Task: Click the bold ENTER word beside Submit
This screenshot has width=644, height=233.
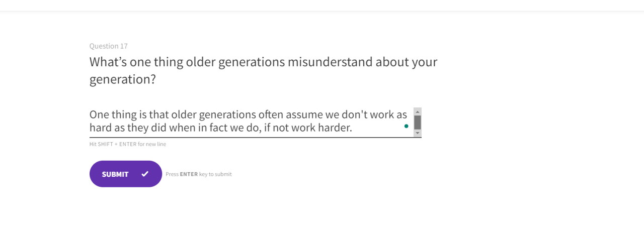Action: tap(189, 174)
